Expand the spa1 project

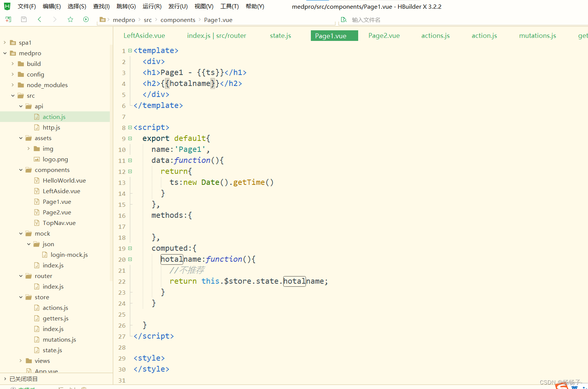5,42
